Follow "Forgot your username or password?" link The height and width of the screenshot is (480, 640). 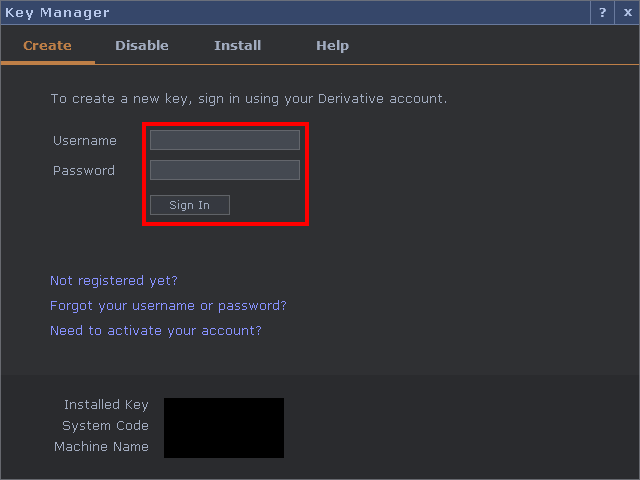168,306
